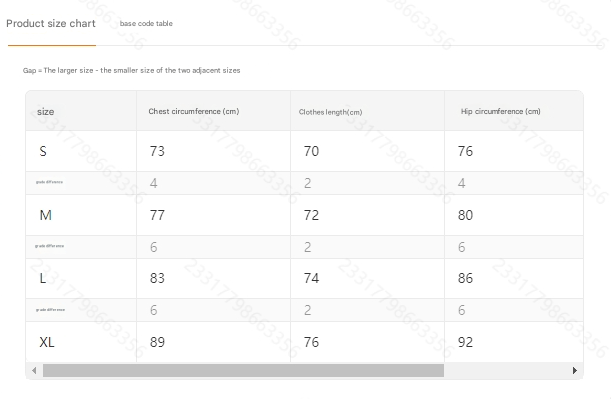Image resolution: width=611 pixels, height=399 pixels.
Task: Click grade difference label below S row
Action: pyautogui.click(x=49, y=182)
